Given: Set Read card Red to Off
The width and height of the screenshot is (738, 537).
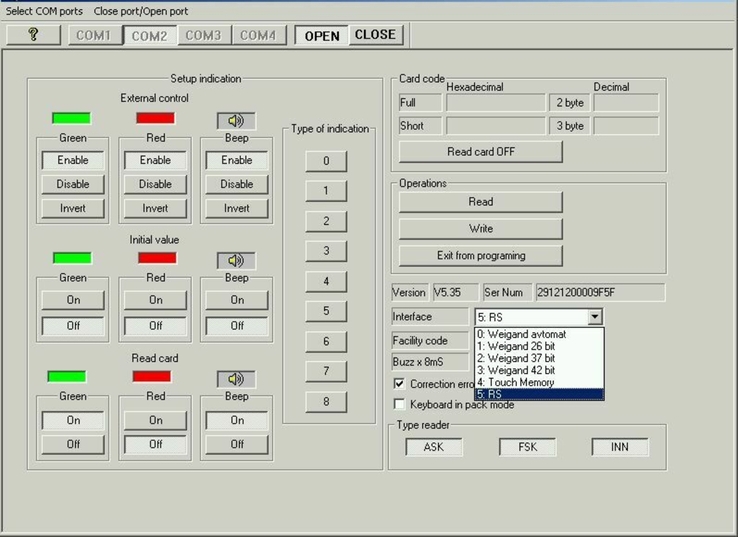Looking at the screenshot, I should (x=155, y=444).
